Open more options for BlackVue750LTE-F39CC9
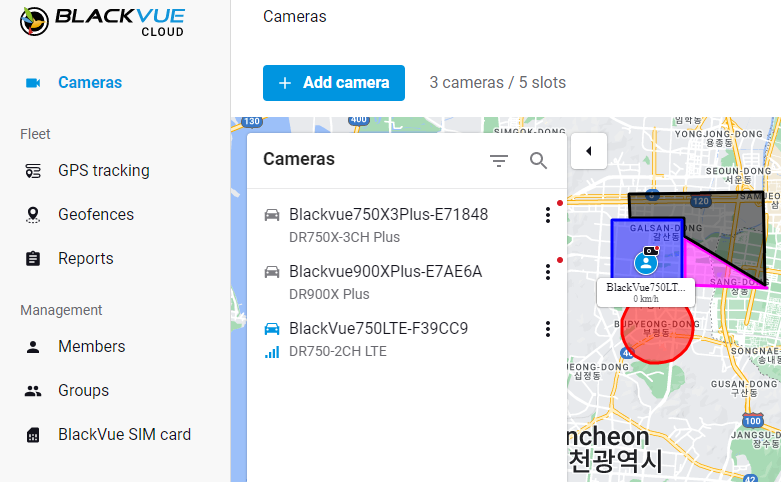Image resolution: width=781 pixels, height=482 pixels. pos(548,329)
